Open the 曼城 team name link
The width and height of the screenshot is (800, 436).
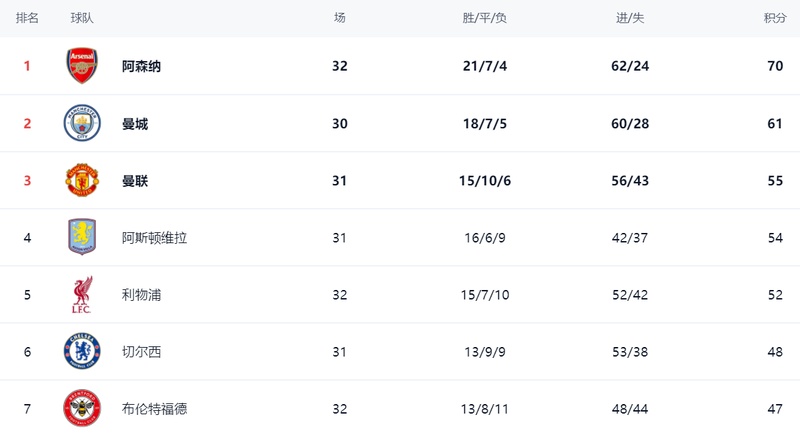point(135,124)
